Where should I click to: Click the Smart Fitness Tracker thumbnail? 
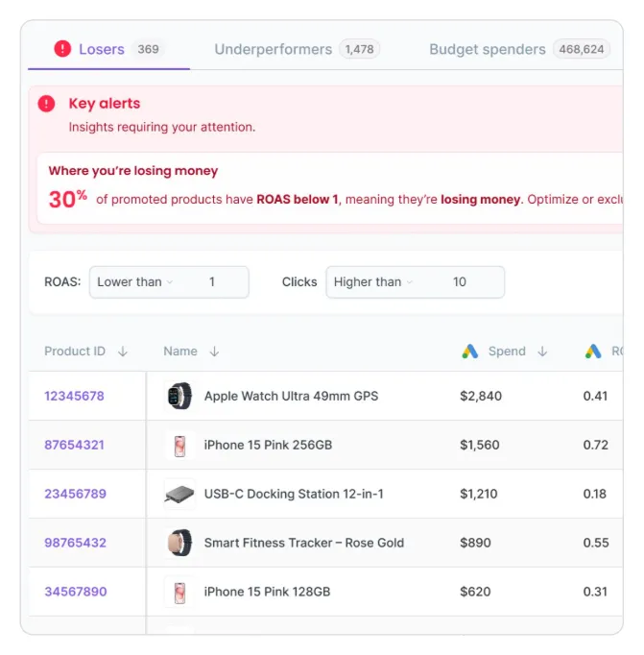(x=179, y=543)
